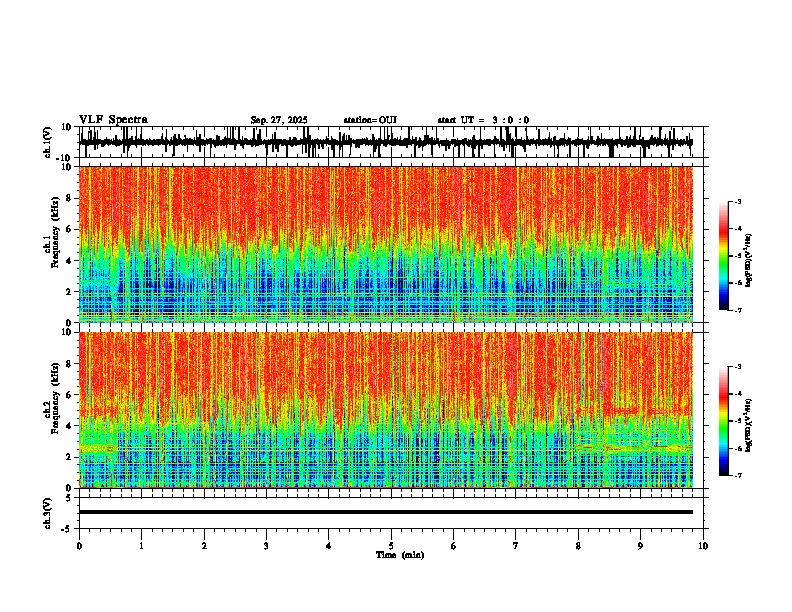Click the ch.1(V) waveform amplitude trace panel
Viewport: 792px width, 612px height.
(x=390, y=142)
